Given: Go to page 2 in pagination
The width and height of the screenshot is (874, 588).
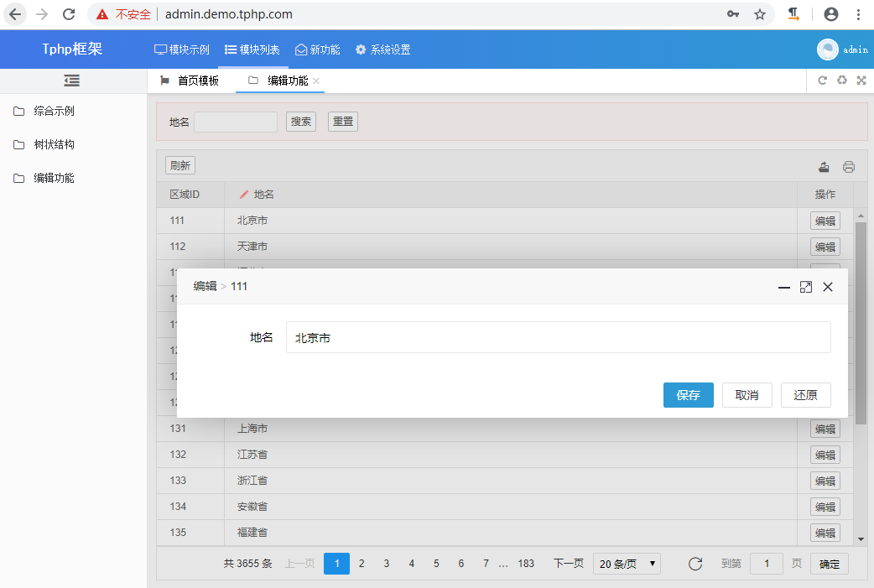Looking at the screenshot, I should (x=362, y=564).
